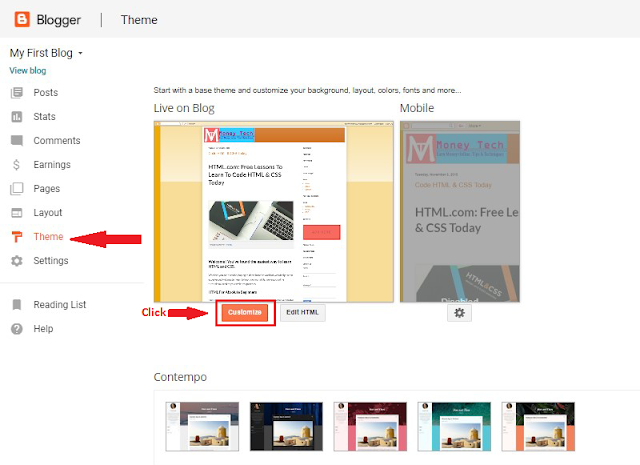The width and height of the screenshot is (640, 465).
Task: Click the Posts icon in sidebar
Action: (x=17, y=93)
